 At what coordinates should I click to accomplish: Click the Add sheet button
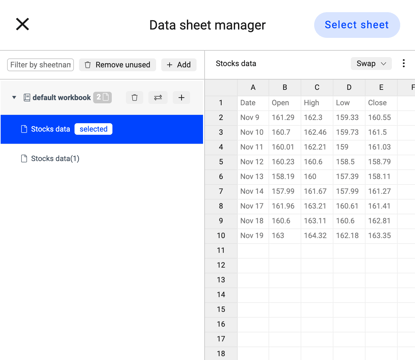(x=179, y=65)
